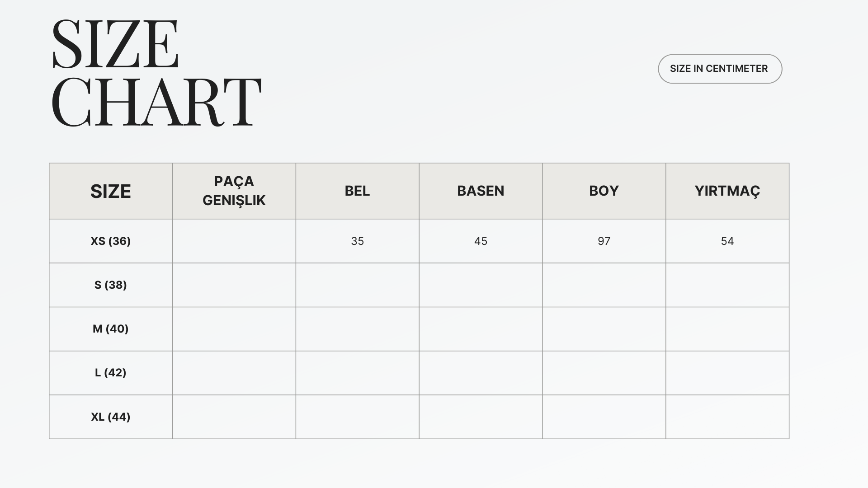Screen dimensions: 868x488
Task: Select the M (40) row label
Action: coord(111,328)
